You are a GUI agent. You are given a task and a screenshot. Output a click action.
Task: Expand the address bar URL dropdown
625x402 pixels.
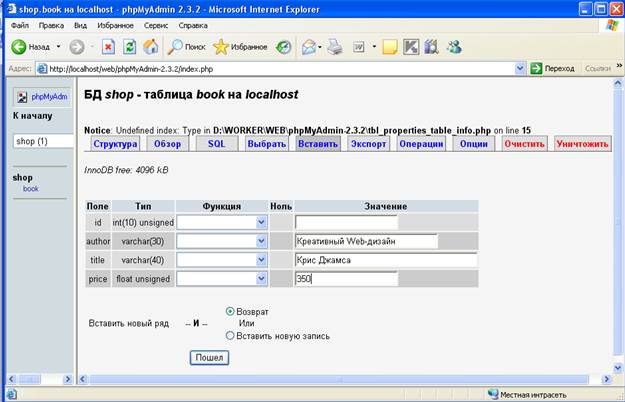(x=520, y=69)
